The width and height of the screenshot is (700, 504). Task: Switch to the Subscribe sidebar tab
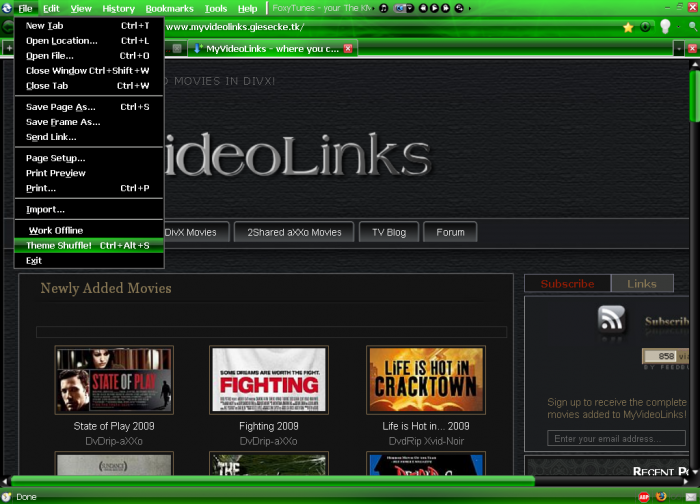[x=567, y=283]
